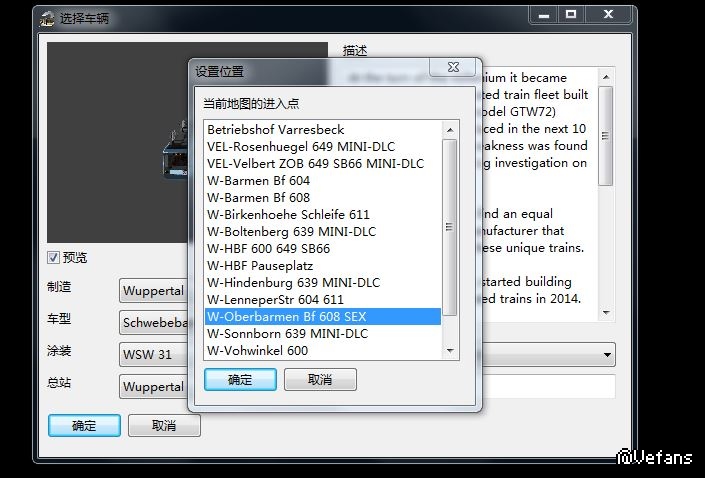Minimize the 选择车辆 window
This screenshot has height=478, width=705.
pyautogui.click(x=544, y=15)
